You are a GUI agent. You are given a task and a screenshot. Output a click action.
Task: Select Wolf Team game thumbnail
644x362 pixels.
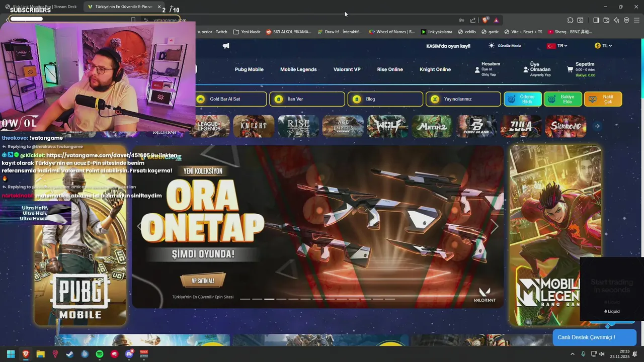point(387,126)
